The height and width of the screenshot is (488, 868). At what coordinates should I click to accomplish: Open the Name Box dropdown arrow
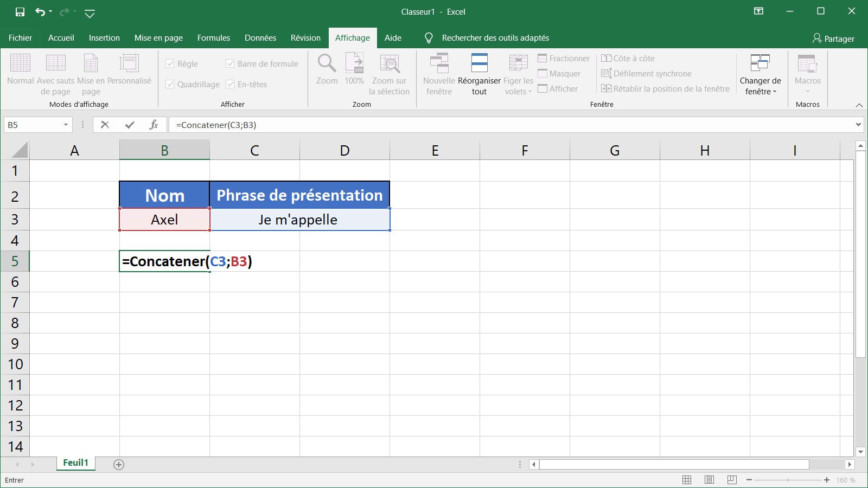pyautogui.click(x=66, y=125)
